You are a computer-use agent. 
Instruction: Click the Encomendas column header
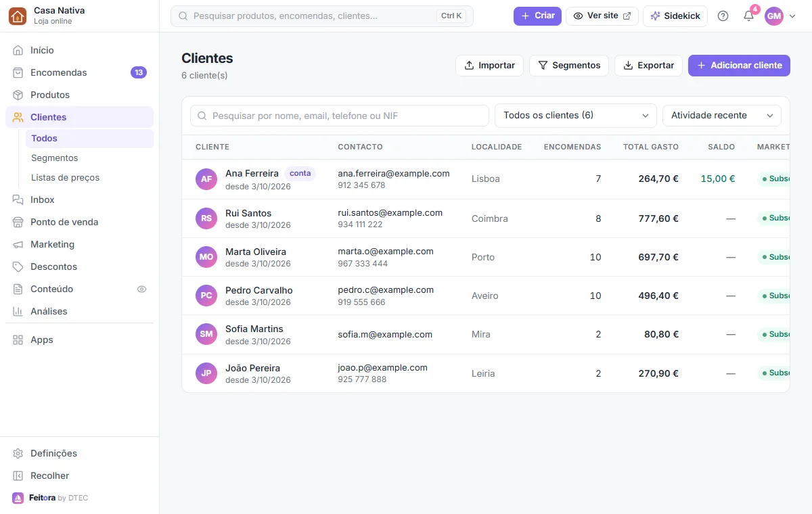[572, 147]
